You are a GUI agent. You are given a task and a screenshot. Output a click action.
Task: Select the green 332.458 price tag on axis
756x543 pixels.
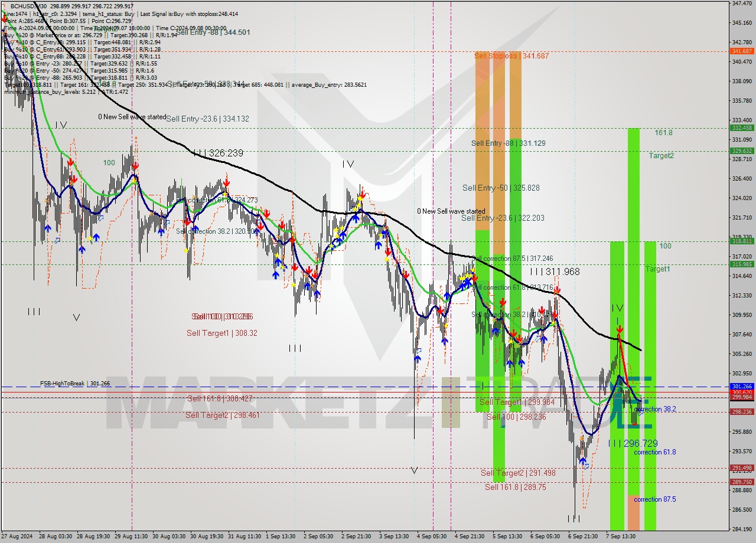tap(742, 127)
